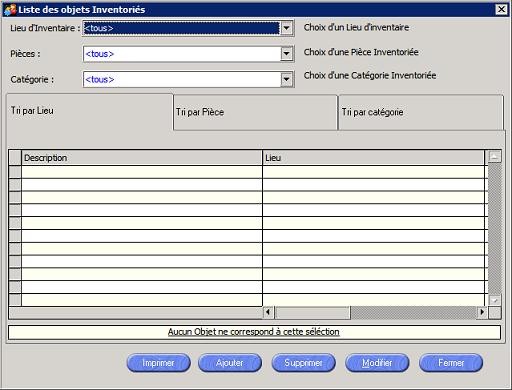The width and height of the screenshot is (512, 390).
Task: Click the Fermer button
Action: [x=451, y=363]
